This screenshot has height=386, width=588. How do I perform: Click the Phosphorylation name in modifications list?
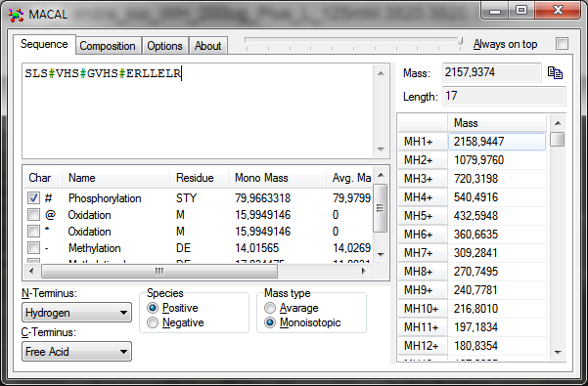coord(105,198)
